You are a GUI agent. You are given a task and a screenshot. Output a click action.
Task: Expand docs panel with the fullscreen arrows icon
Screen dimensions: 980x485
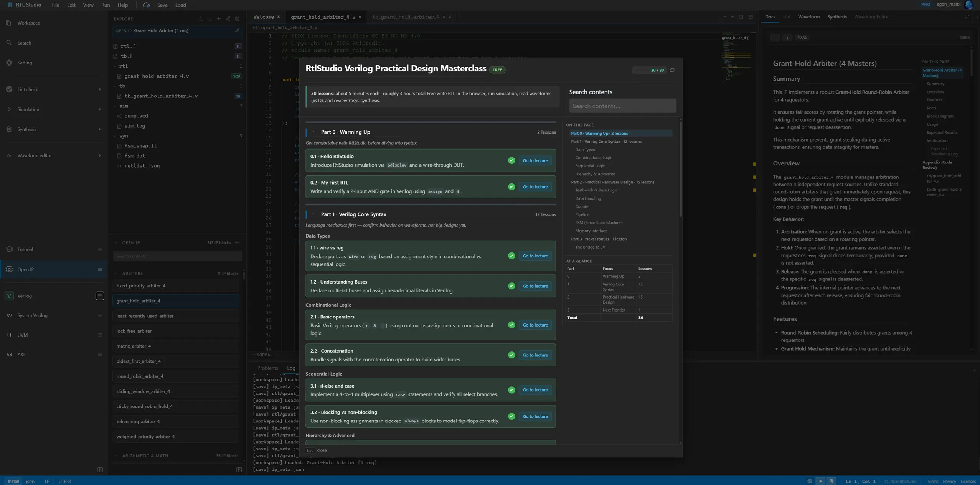click(967, 17)
